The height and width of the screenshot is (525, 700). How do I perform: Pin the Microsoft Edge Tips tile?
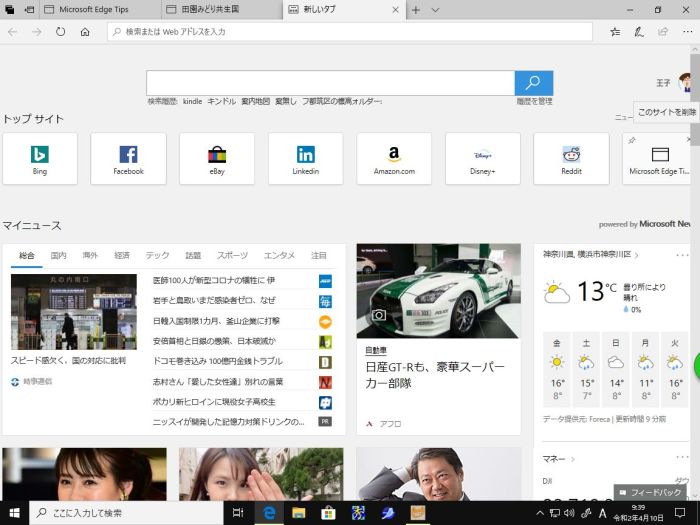coord(632,141)
